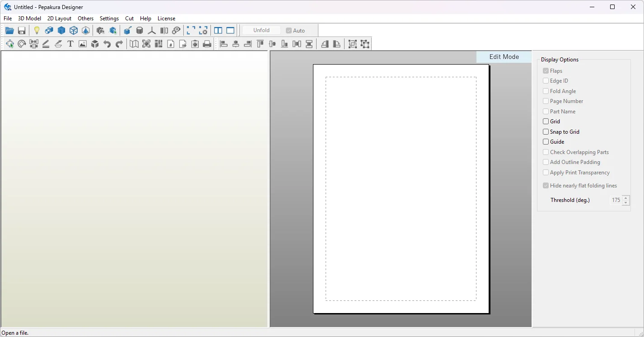Click the three-axis coordinate icon

click(x=152, y=31)
